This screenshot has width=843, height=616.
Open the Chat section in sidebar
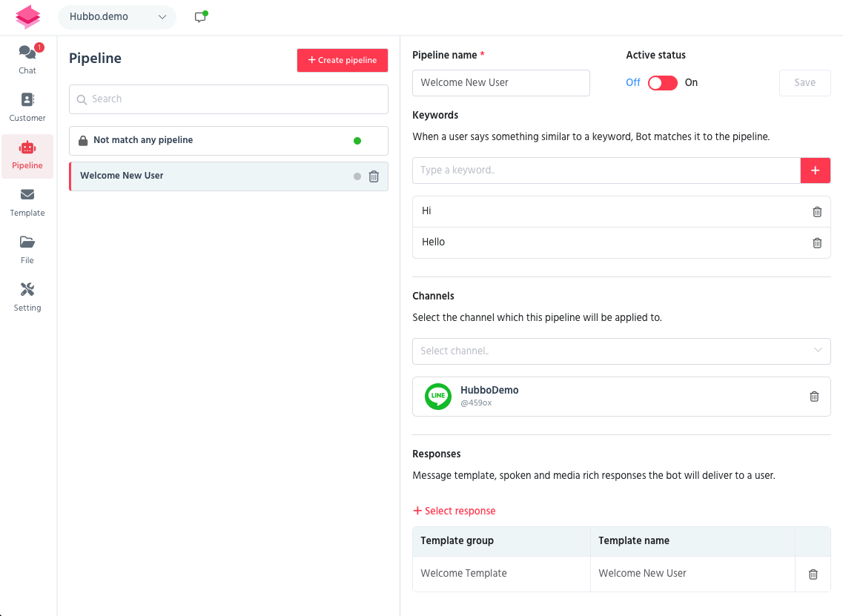coord(27,59)
